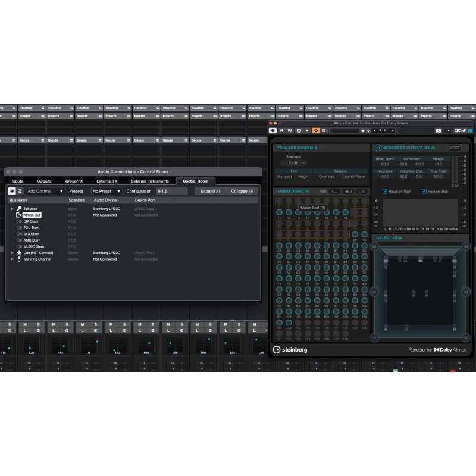Switch to the Inputs tab
The image size is (476, 476).
tap(17, 181)
